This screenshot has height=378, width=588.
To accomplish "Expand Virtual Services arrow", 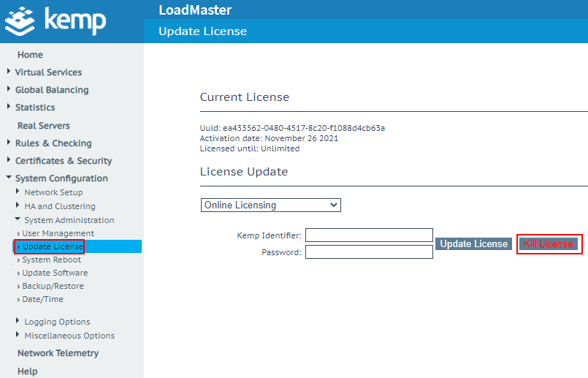I will click(9, 71).
